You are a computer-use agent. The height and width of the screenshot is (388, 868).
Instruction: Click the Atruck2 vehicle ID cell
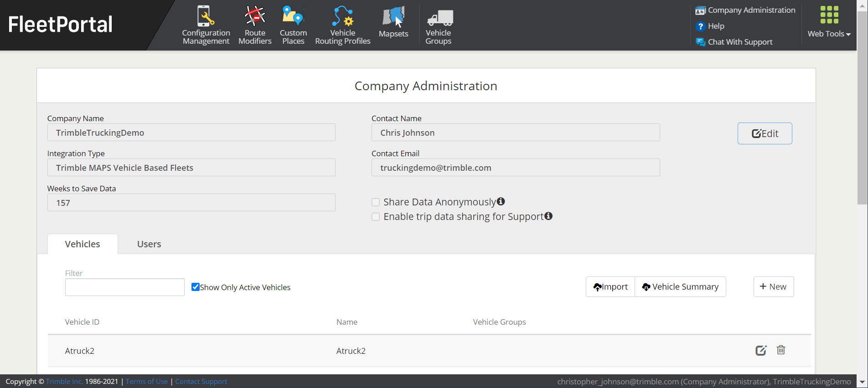[x=80, y=351]
